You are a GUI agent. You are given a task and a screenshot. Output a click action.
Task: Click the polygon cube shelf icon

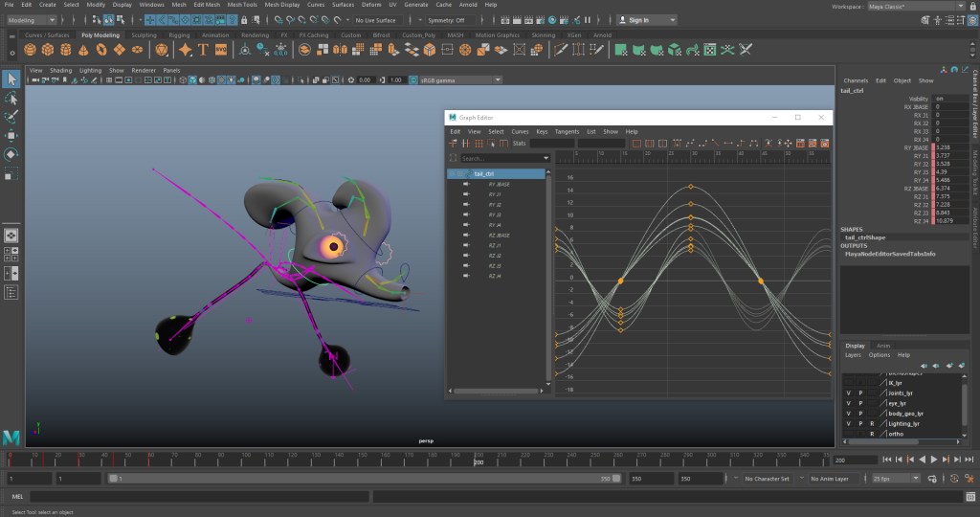50,49
